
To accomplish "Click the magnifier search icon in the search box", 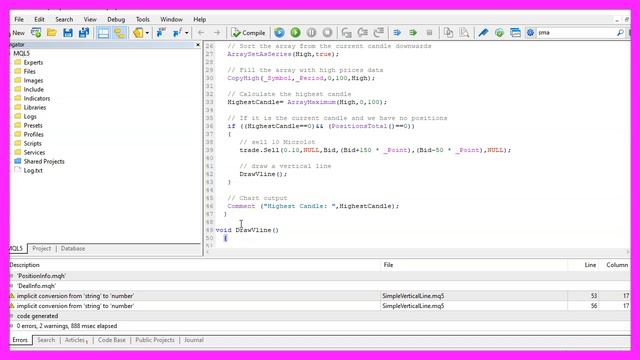I will [620, 33].
